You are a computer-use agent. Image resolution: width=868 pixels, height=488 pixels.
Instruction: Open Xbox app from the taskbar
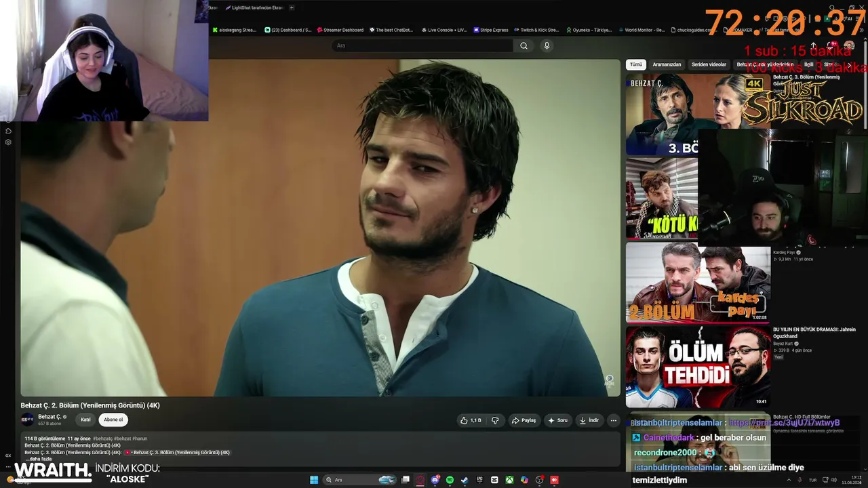tap(509, 480)
